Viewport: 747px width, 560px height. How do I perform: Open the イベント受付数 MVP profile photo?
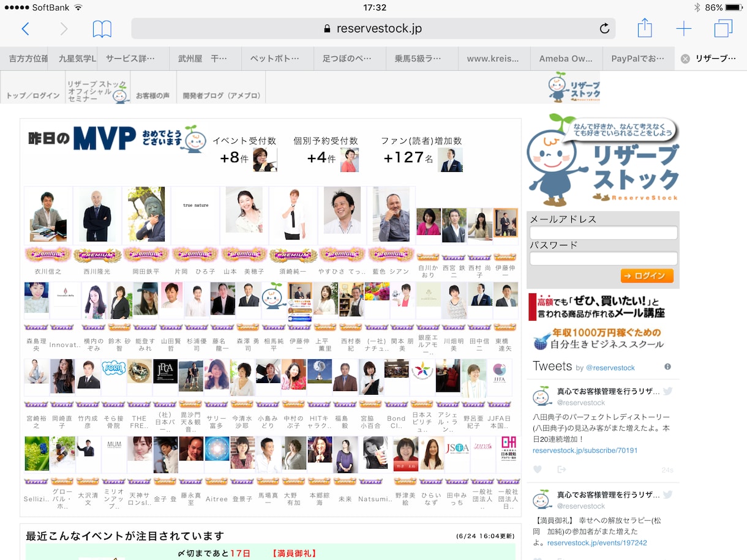click(x=265, y=159)
